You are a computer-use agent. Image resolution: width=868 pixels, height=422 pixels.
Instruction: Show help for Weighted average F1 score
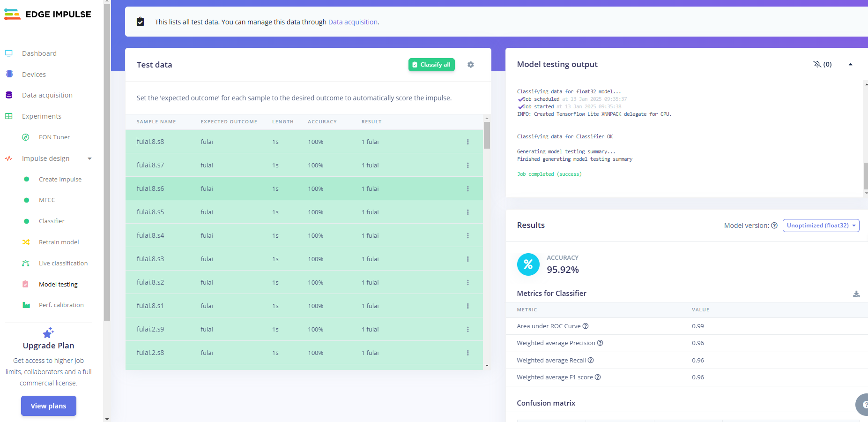(x=598, y=377)
